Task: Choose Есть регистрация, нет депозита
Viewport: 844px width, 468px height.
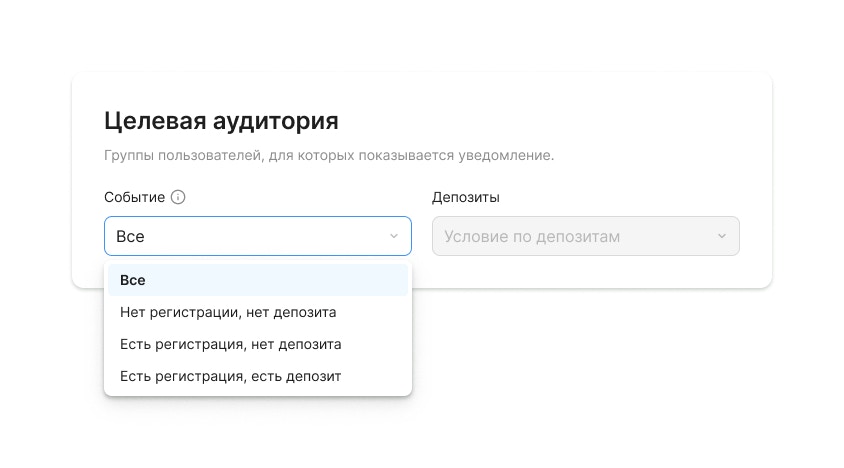Action: pyautogui.click(x=258, y=344)
